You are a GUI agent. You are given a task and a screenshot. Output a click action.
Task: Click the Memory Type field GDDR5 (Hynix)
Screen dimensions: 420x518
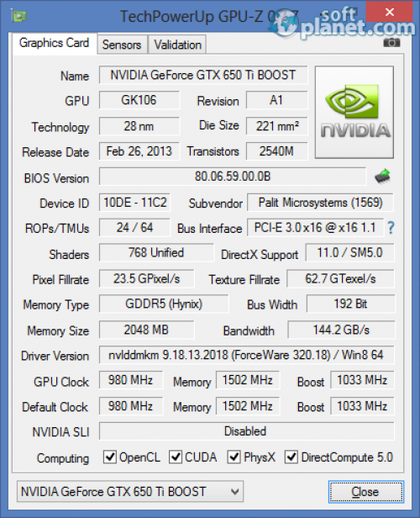tap(164, 304)
